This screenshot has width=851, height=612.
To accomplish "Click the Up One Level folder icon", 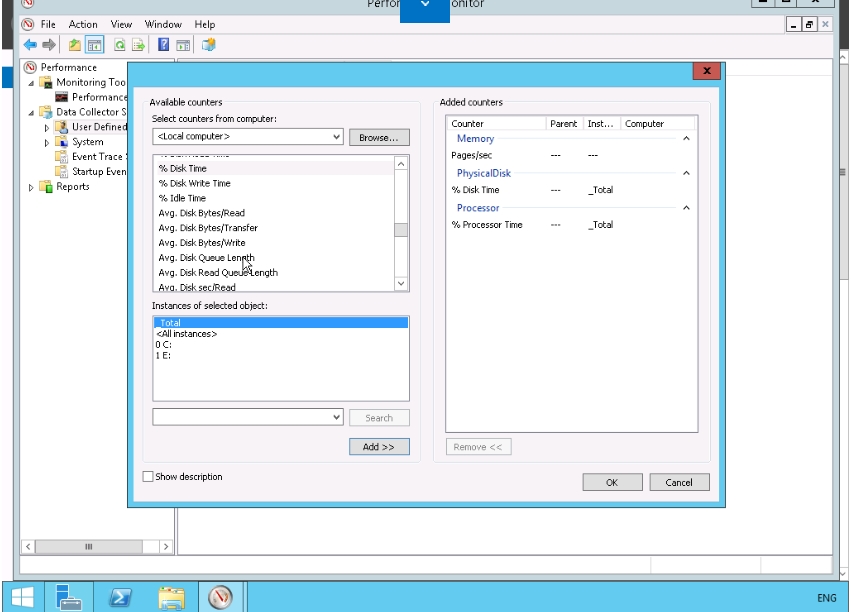I will (75, 45).
